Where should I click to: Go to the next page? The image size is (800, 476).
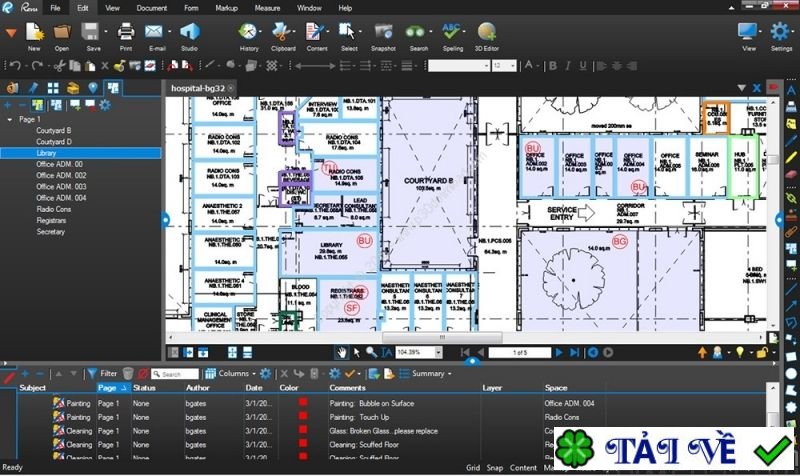click(558, 352)
